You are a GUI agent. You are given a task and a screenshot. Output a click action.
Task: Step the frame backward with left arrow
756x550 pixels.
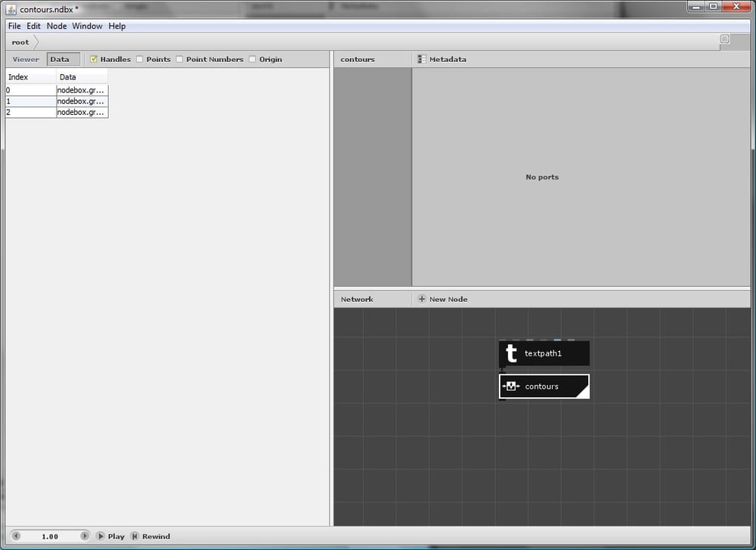coord(16,536)
